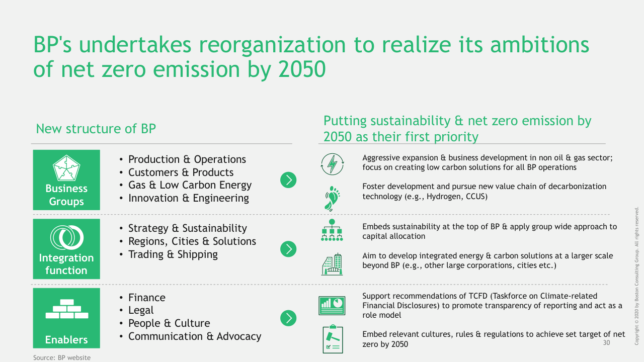Viewport: 644px width, 362px height.
Task: Select the organization hierarchy chart icon
Action: pyautogui.click(x=332, y=230)
